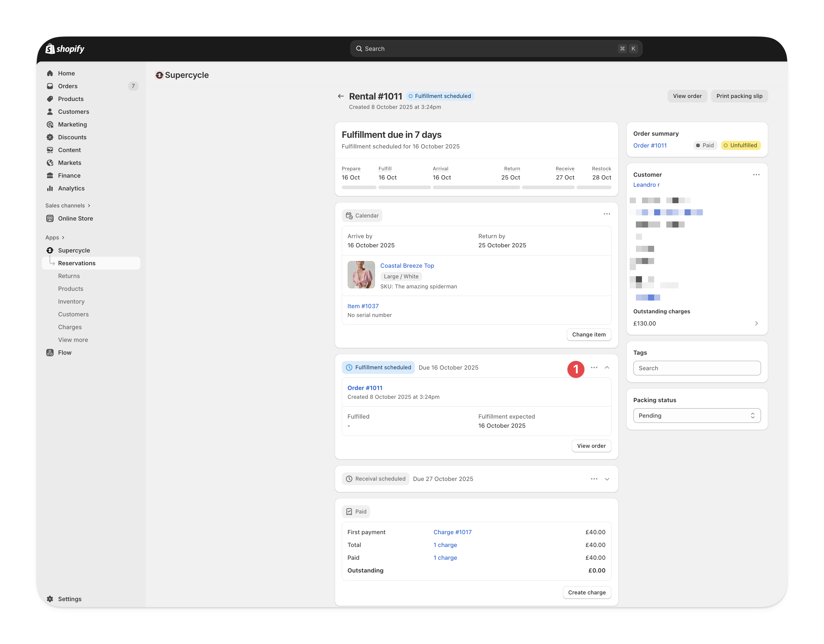Open Inventory in Supercycle submenu
Viewport: 824px width, 644px height.
[x=71, y=302]
